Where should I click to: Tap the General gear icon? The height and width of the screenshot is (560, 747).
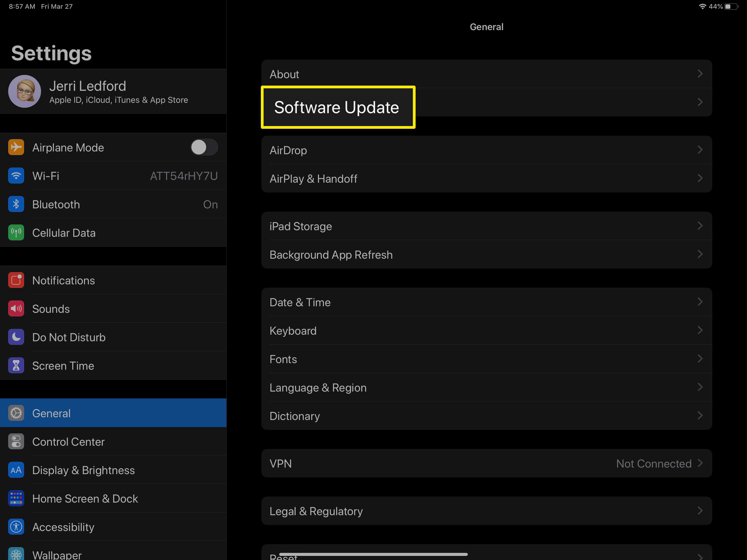pos(16,413)
